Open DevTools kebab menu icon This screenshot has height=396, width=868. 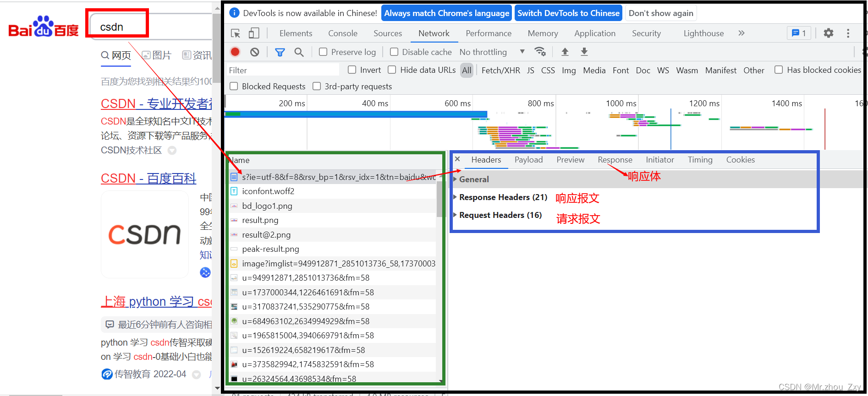(848, 33)
